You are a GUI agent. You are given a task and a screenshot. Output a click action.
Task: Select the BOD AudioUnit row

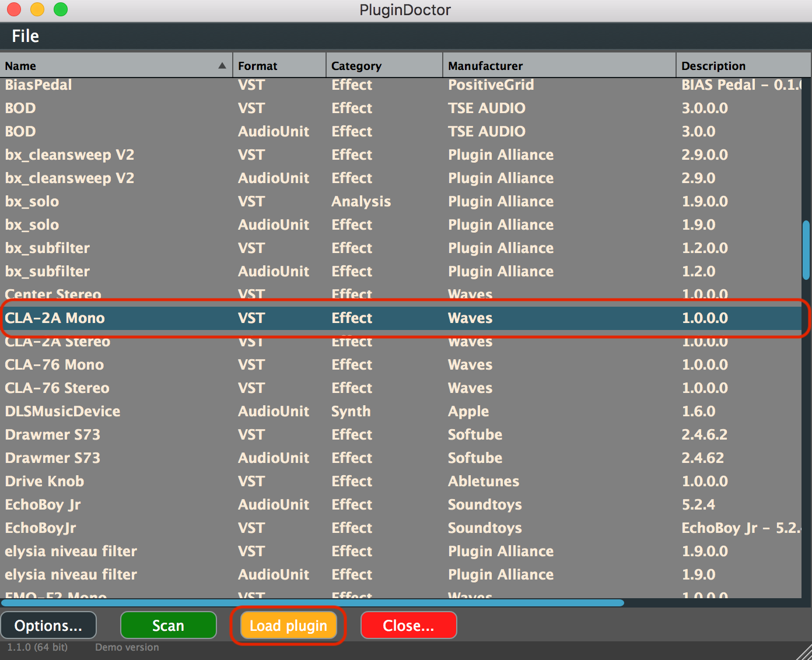(x=401, y=132)
